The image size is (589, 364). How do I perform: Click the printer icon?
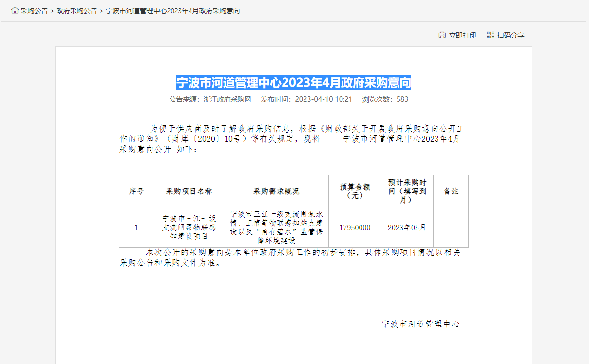click(x=442, y=35)
